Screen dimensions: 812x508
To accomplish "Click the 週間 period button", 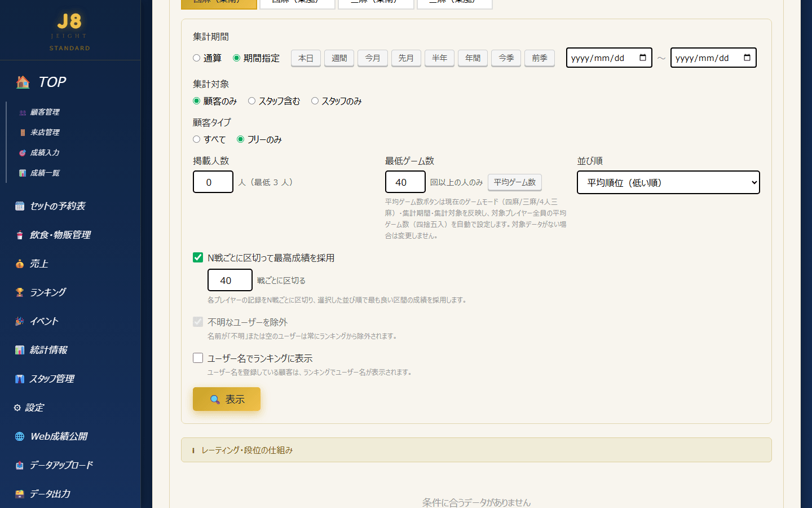I will click(339, 58).
